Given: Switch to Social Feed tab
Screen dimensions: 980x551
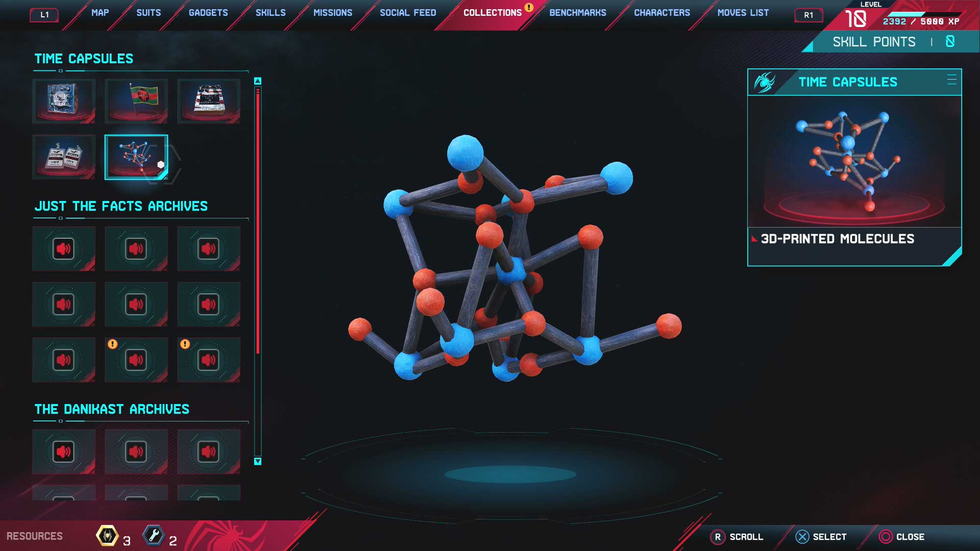Looking at the screenshot, I should (408, 13).
